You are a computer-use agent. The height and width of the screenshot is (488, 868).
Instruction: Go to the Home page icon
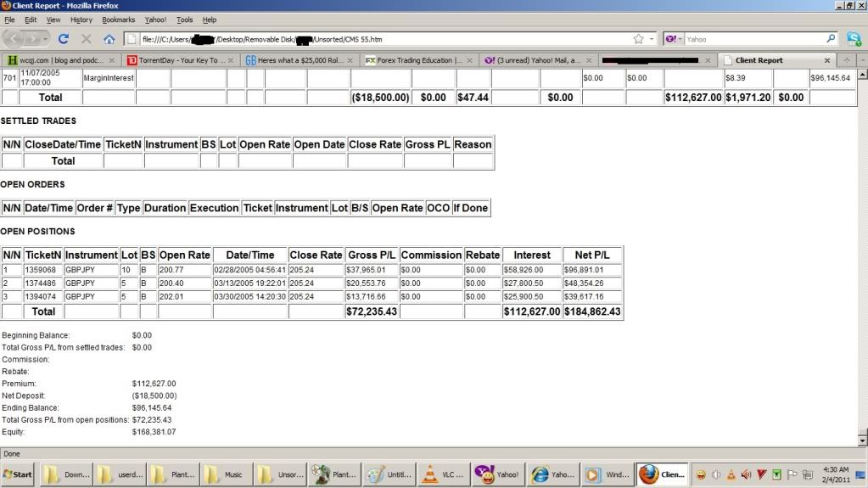tap(109, 39)
